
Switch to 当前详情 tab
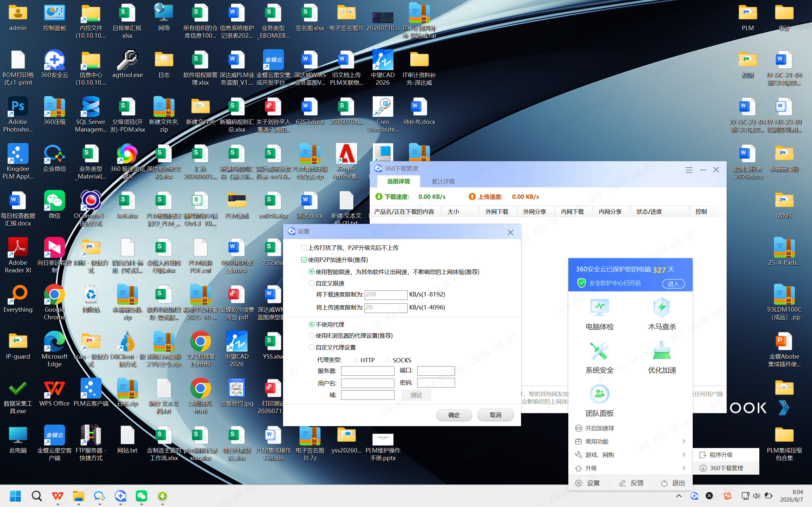[398, 181]
